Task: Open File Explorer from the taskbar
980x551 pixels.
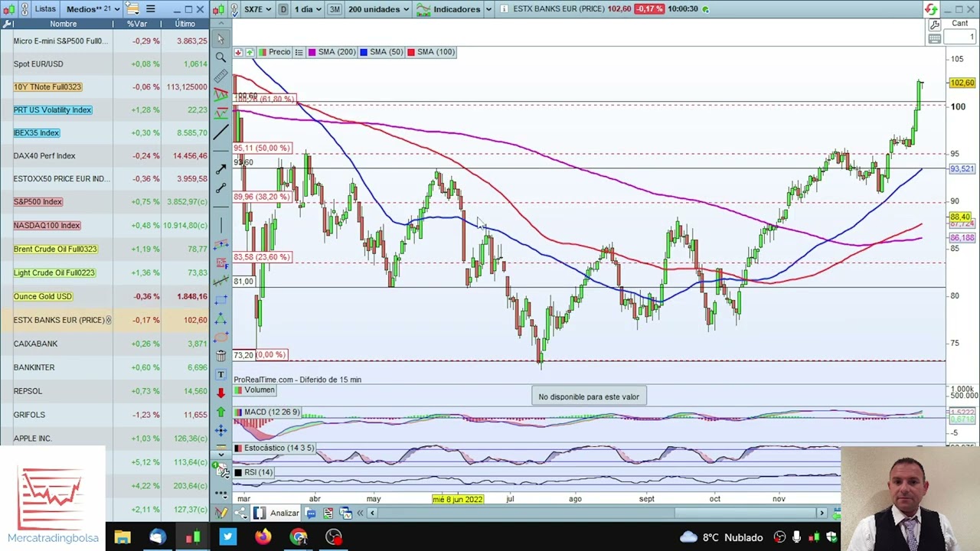Action: (x=122, y=537)
